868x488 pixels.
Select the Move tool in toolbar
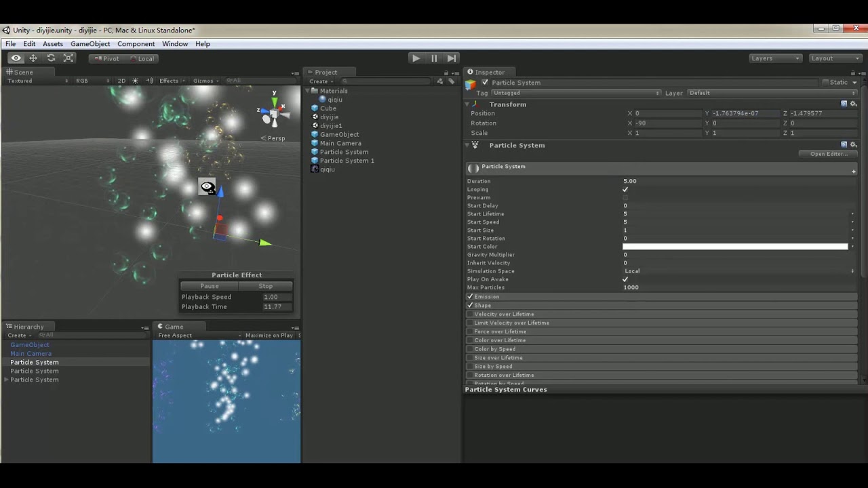pyautogui.click(x=33, y=58)
